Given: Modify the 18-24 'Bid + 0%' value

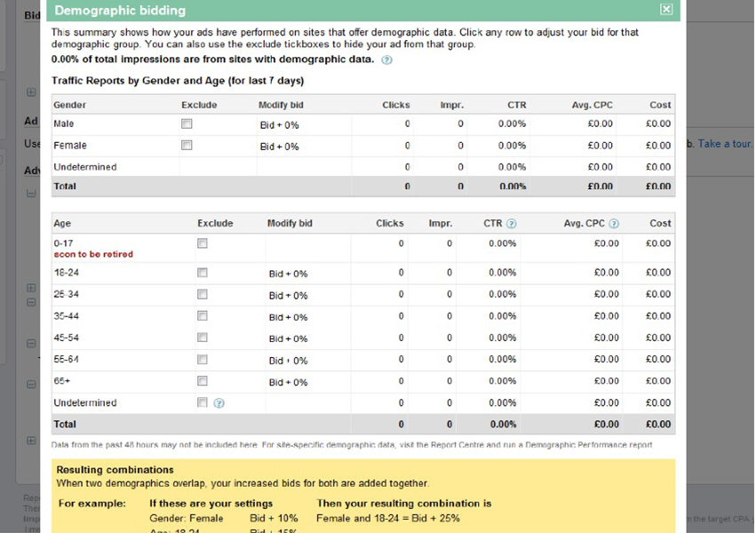Looking at the screenshot, I should point(289,274).
